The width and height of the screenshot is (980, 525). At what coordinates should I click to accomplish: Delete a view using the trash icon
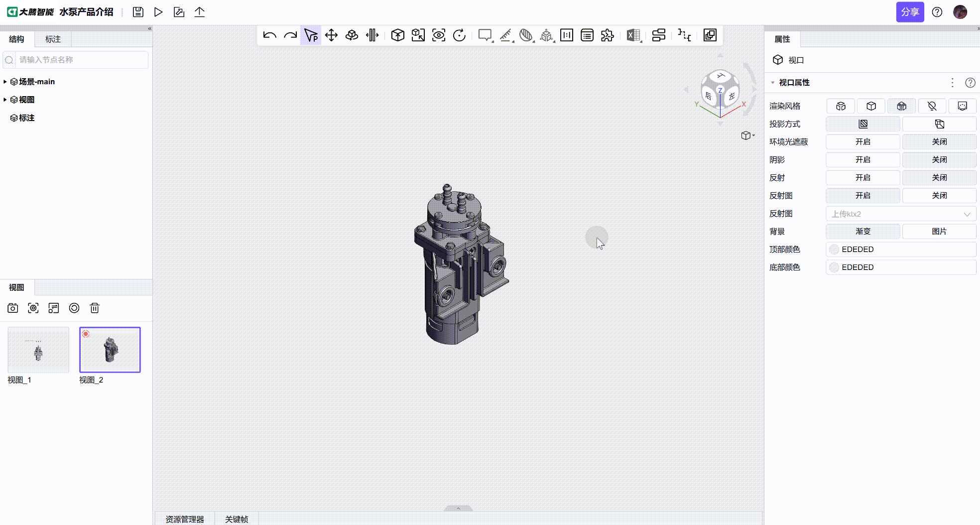click(x=95, y=308)
